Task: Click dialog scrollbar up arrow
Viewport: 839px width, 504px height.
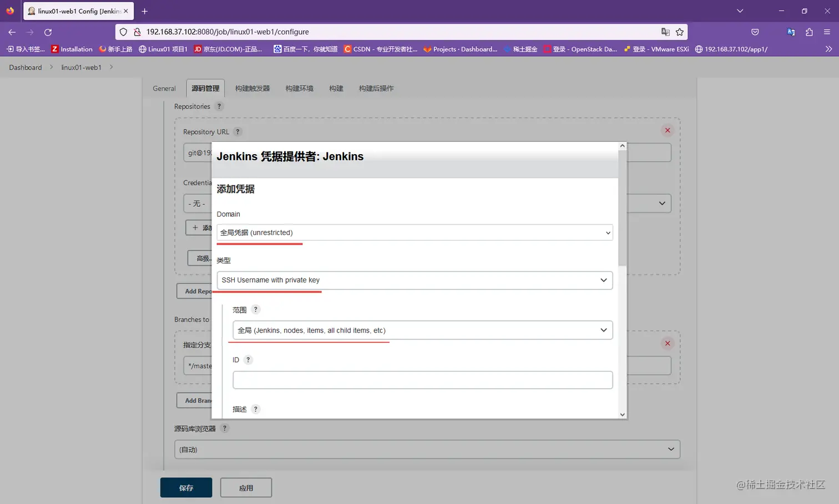Action: pos(623,146)
